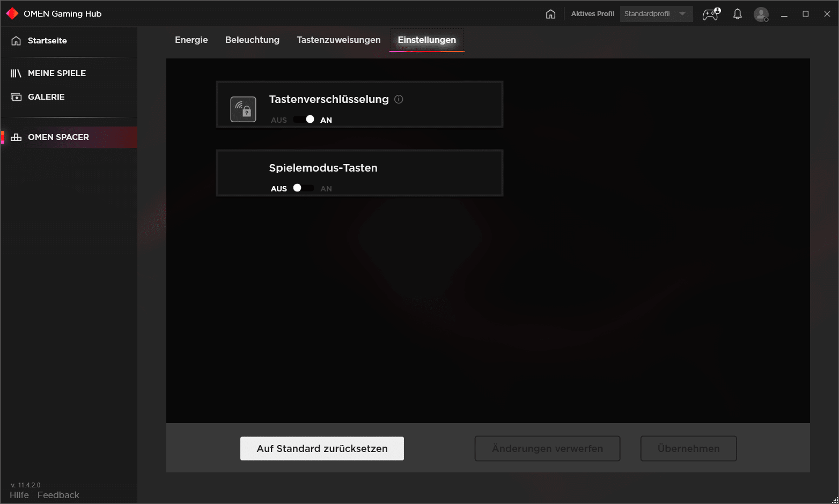Open the Standardprofil dropdown
This screenshot has width=839, height=504.
(648, 14)
